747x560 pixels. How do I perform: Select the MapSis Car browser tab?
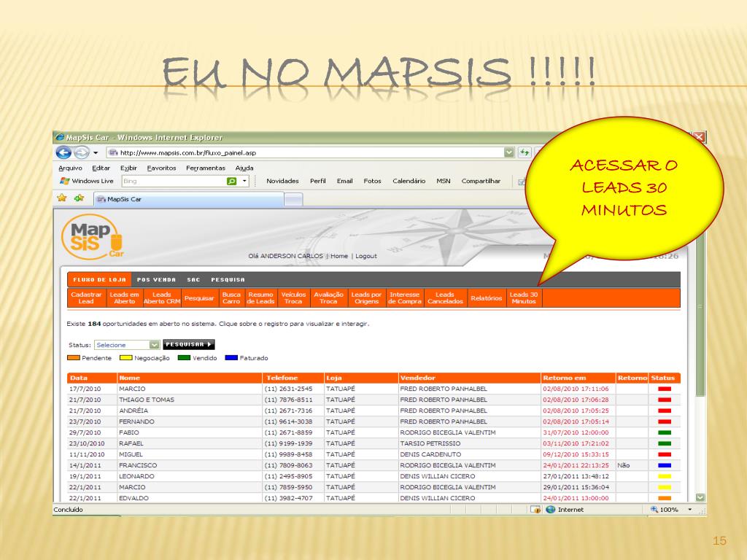pyautogui.click(x=189, y=199)
